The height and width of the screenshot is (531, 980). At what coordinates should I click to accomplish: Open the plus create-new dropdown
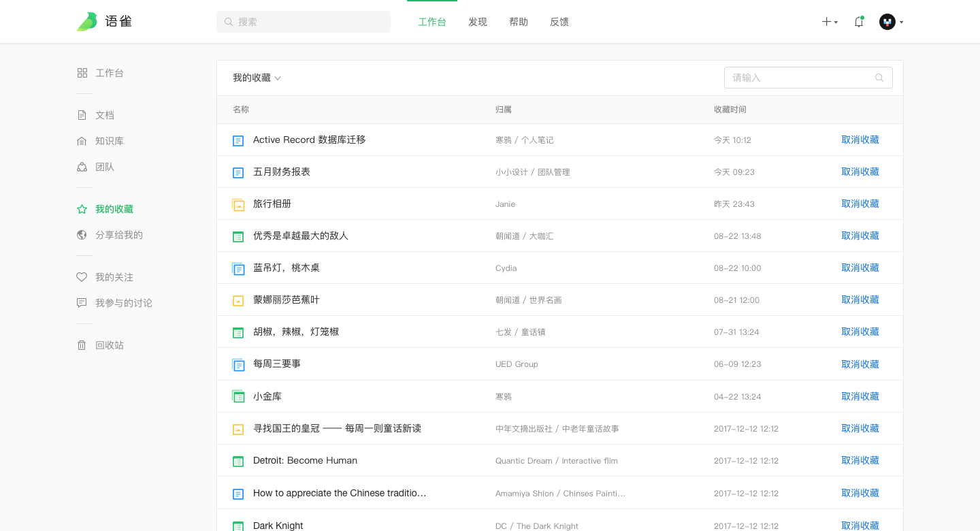coord(829,22)
